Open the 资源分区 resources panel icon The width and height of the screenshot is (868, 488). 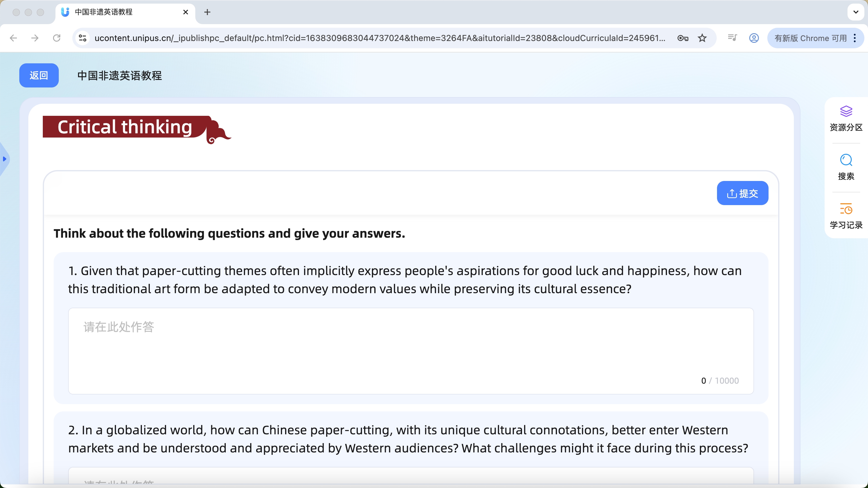click(846, 112)
